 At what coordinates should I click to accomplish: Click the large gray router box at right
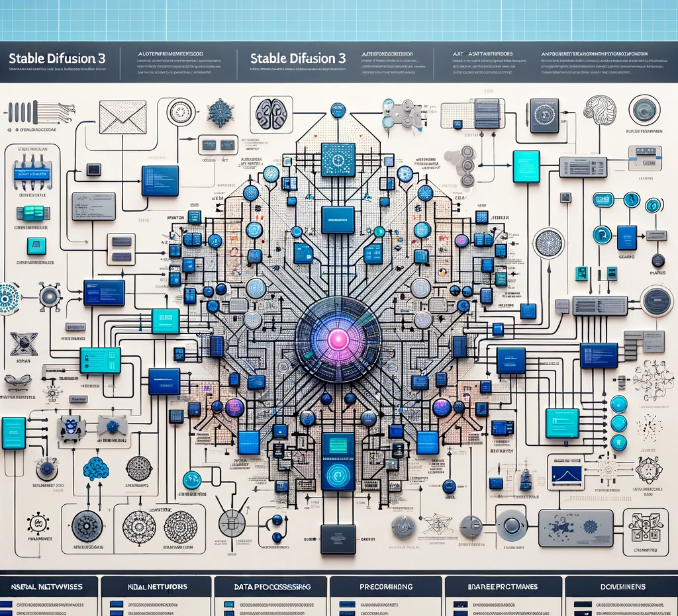(600, 306)
